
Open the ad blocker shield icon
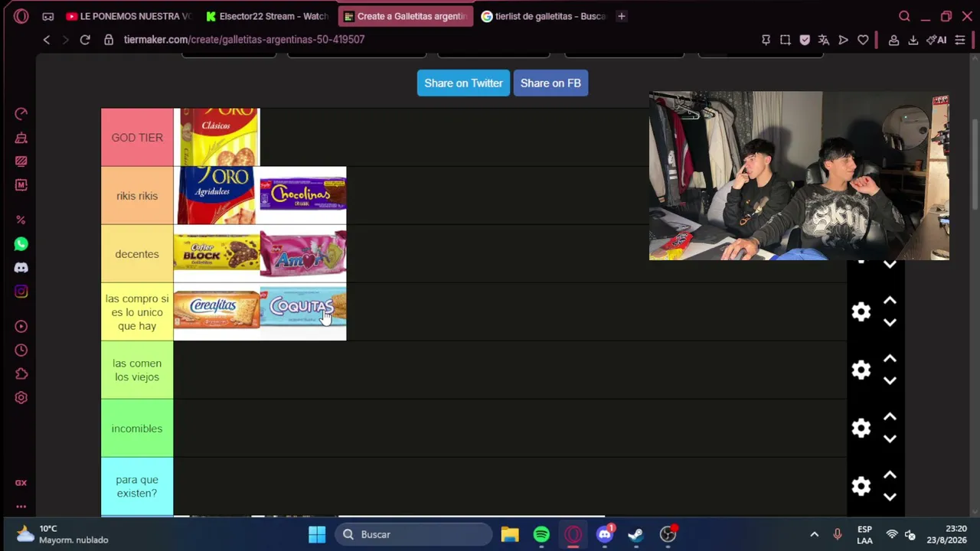coord(805,40)
